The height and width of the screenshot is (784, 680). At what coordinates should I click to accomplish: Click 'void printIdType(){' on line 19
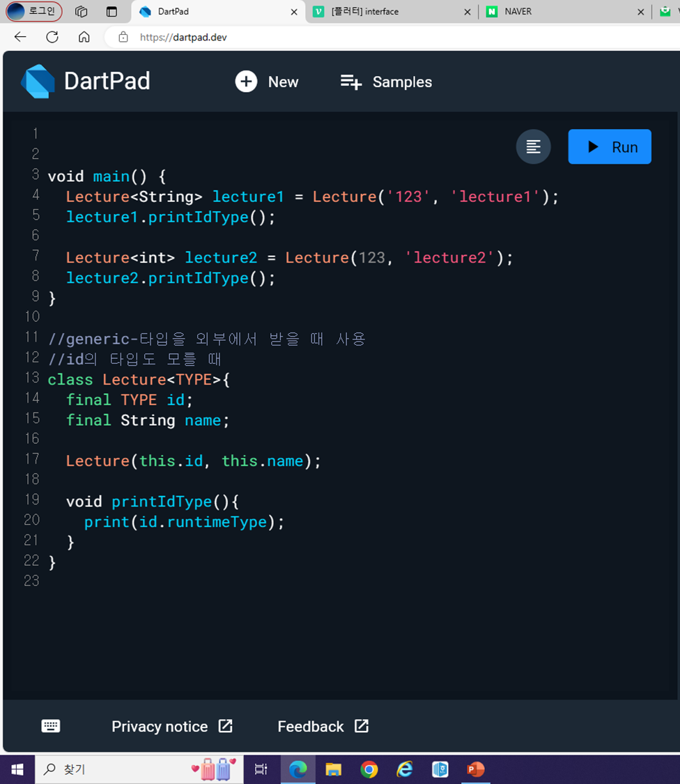[x=153, y=502]
